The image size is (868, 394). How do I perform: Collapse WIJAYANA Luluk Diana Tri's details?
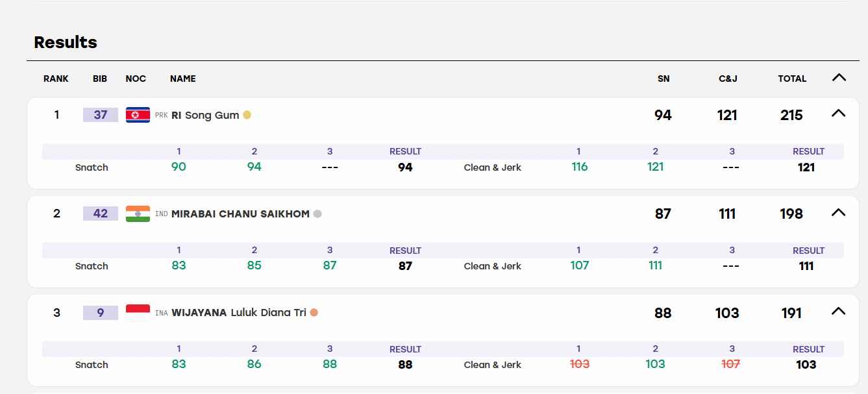click(839, 312)
